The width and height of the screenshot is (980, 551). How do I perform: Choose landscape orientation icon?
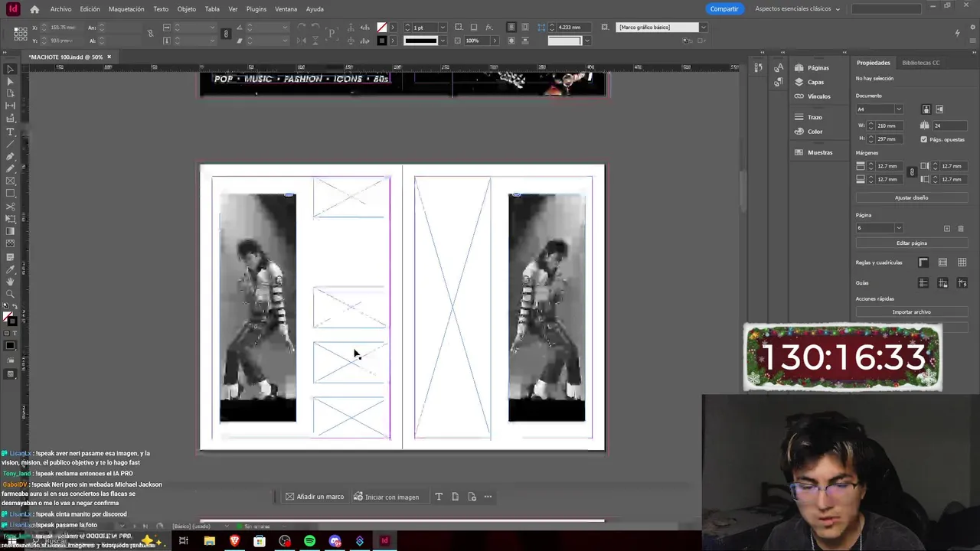(x=939, y=109)
